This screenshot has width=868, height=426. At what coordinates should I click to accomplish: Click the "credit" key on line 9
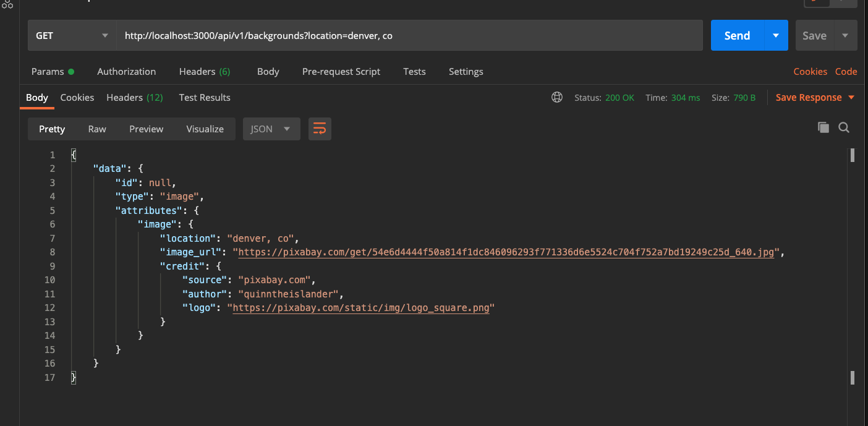tap(181, 266)
